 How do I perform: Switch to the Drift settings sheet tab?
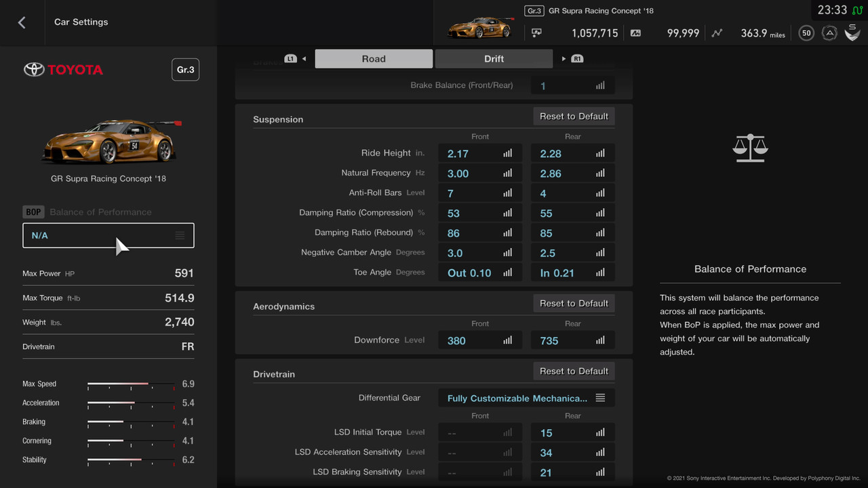(494, 59)
